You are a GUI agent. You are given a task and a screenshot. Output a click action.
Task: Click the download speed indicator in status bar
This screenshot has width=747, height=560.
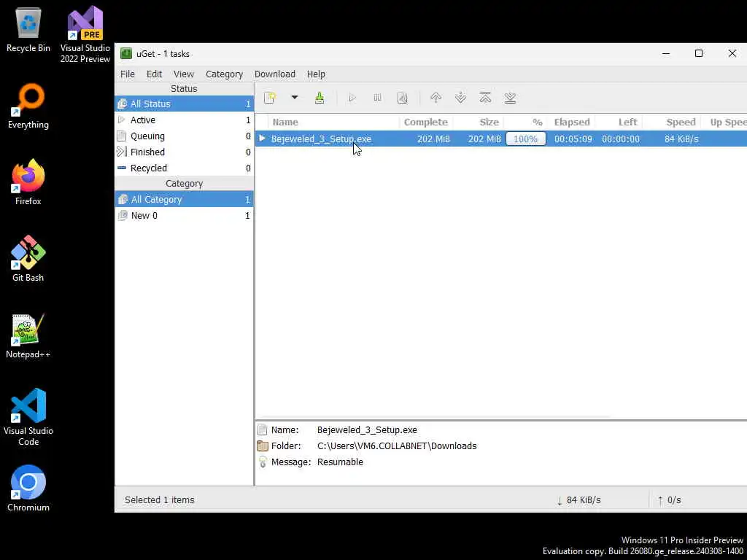[578, 500]
